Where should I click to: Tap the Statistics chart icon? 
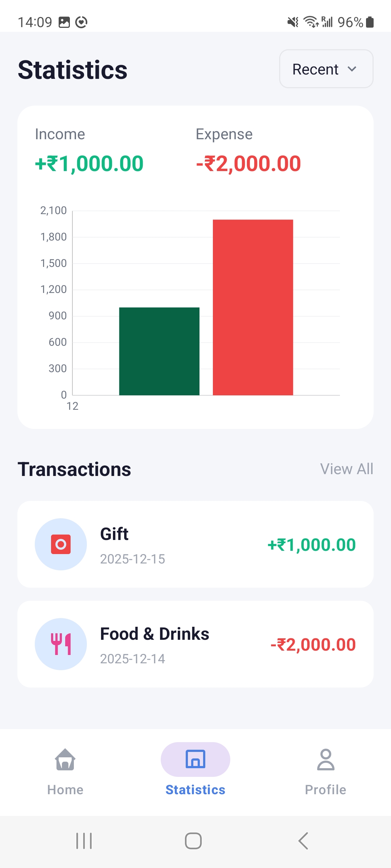[x=195, y=759]
